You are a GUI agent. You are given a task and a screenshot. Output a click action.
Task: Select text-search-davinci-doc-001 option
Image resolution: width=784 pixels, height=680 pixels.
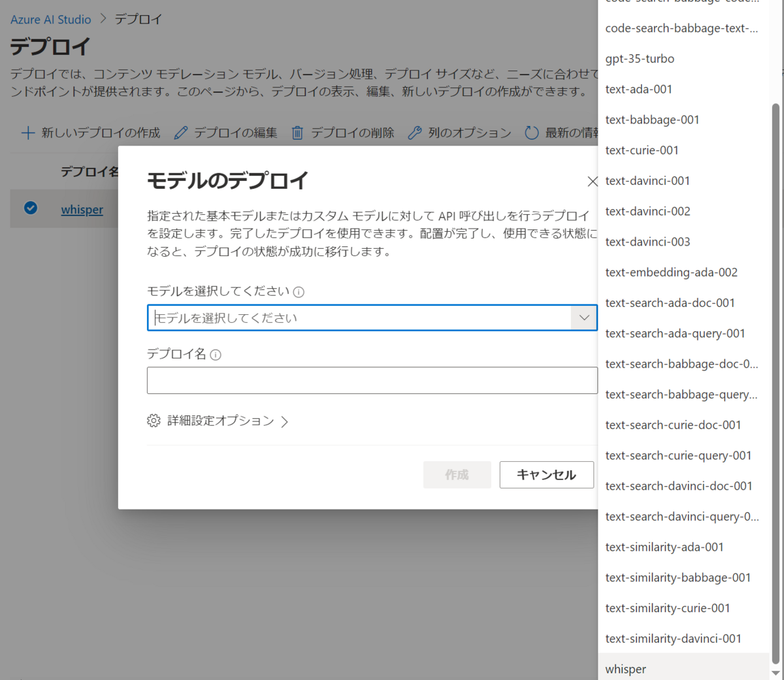683,486
